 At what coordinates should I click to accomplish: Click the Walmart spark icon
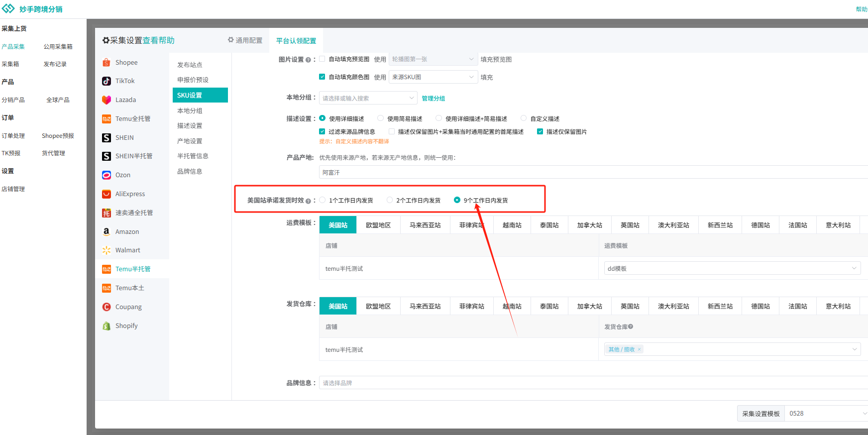click(x=107, y=250)
